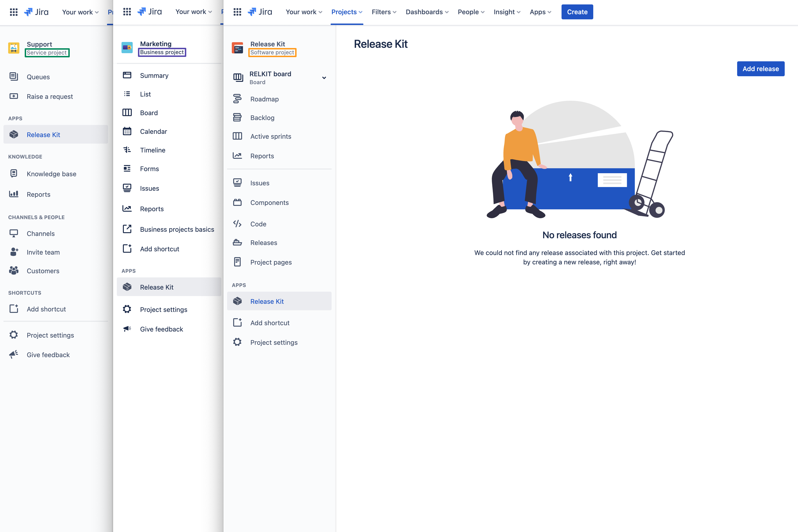Open the Projects menu tab
The width and height of the screenshot is (798, 532).
pos(346,12)
